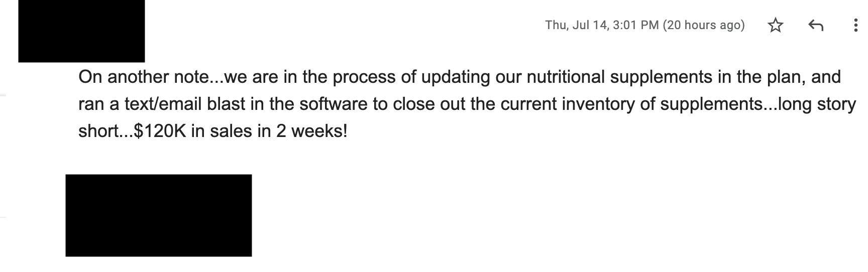This screenshot has width=868, height=272.
Task: Star this email message
Action: (x=776, y=25)
